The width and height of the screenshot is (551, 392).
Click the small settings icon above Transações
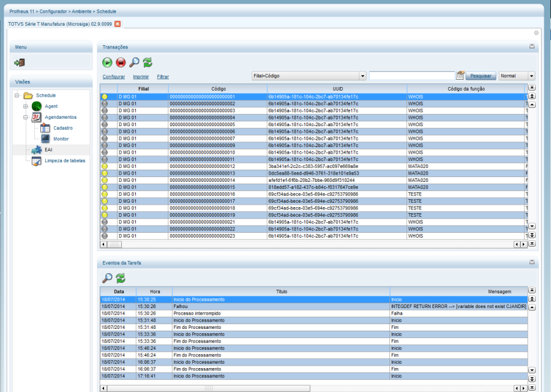pyautogui.click(x=536, y=32)
